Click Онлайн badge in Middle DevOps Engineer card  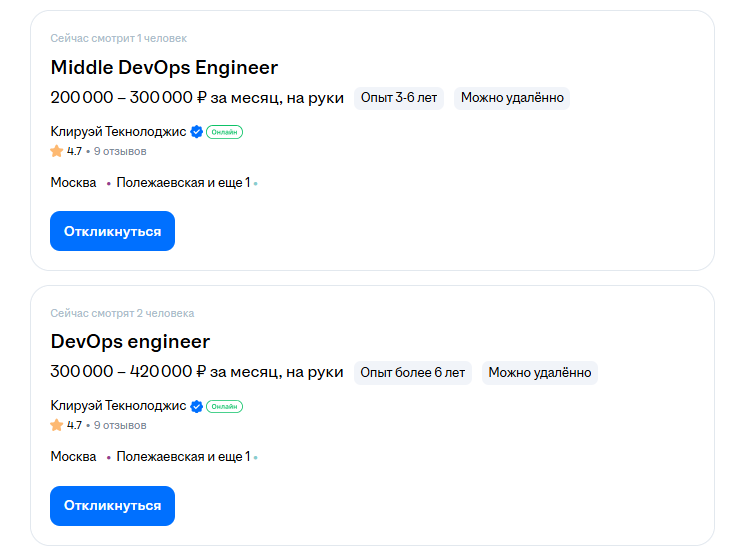(224, 132)
